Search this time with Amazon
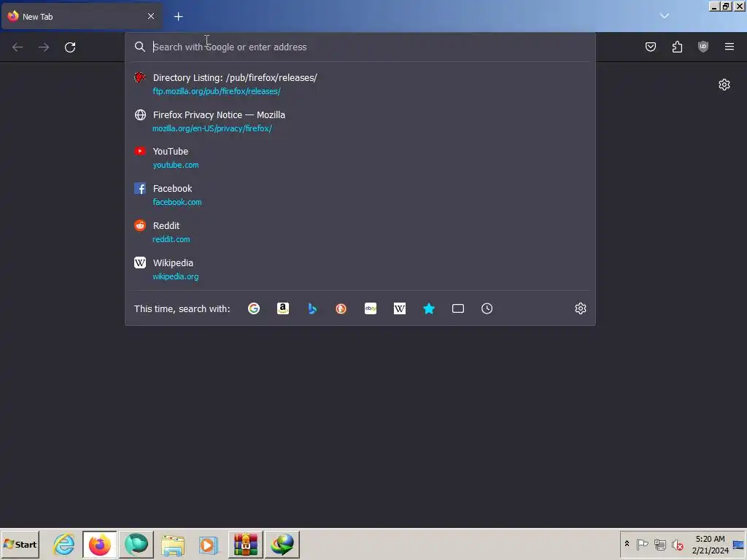Image resolution: width=747 pixels, height=560 pixels. [283, 308]
